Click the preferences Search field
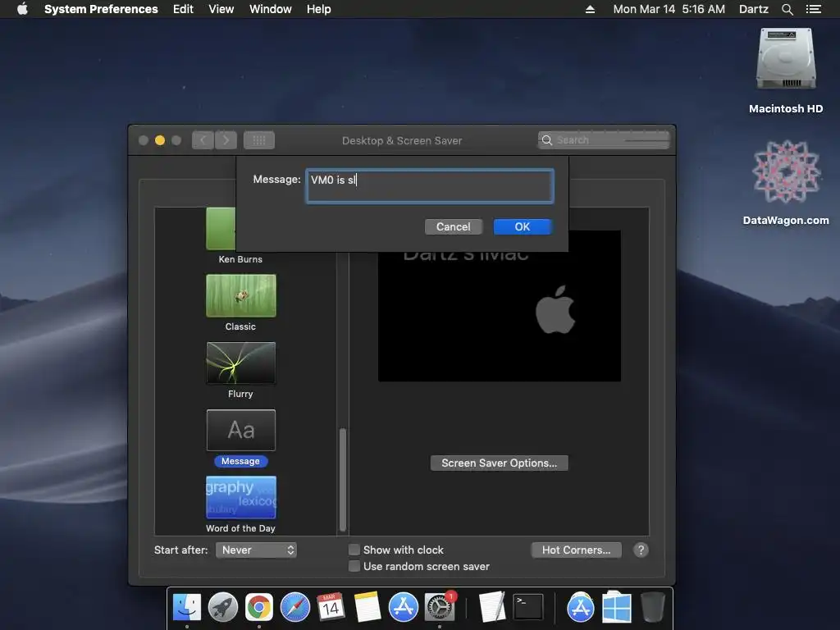The width and height of the screenshot is (840, 630). tap(604, 139)
